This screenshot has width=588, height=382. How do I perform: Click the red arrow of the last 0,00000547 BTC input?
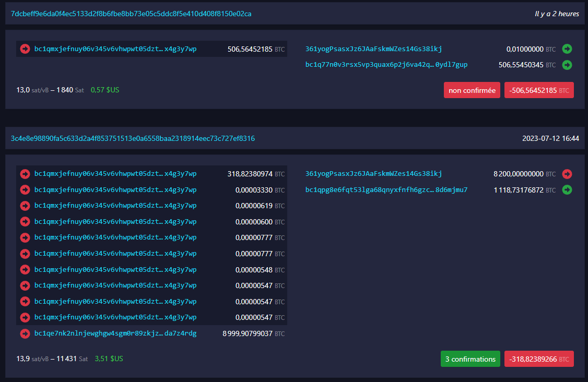click(x=25, y=317)
